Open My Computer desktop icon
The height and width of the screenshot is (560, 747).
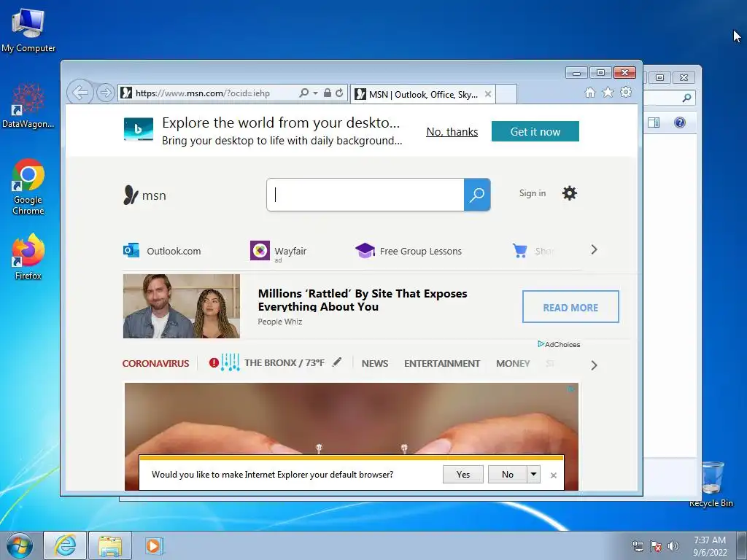(x=28, y=30)
